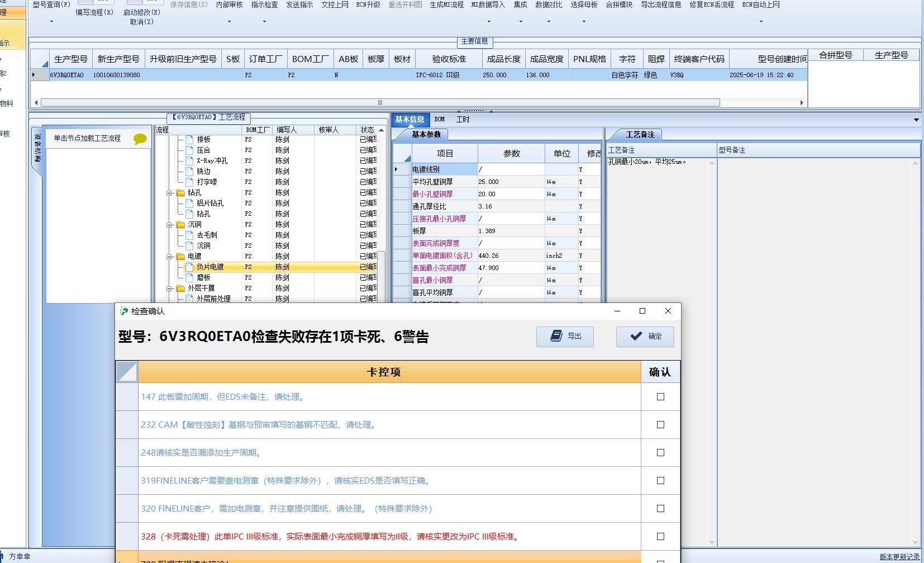Select the 工艺备注 tab
Image resolution: width=924 pixels, height=563 pixels.
640,134
